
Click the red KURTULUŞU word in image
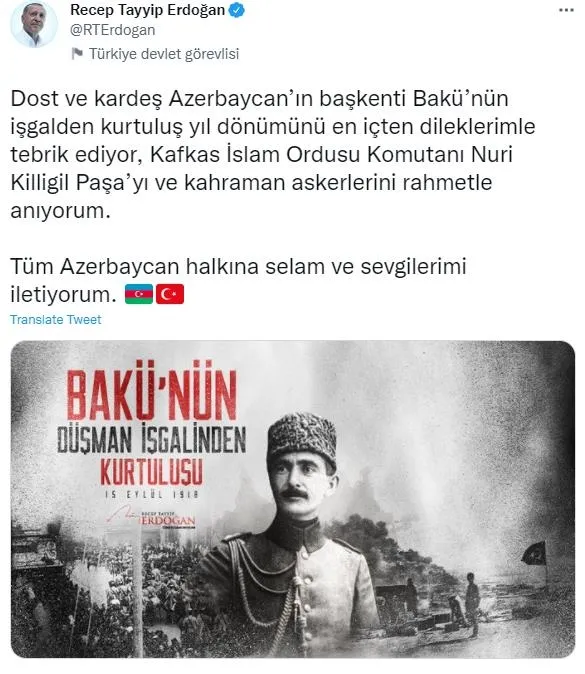(152, 472)
